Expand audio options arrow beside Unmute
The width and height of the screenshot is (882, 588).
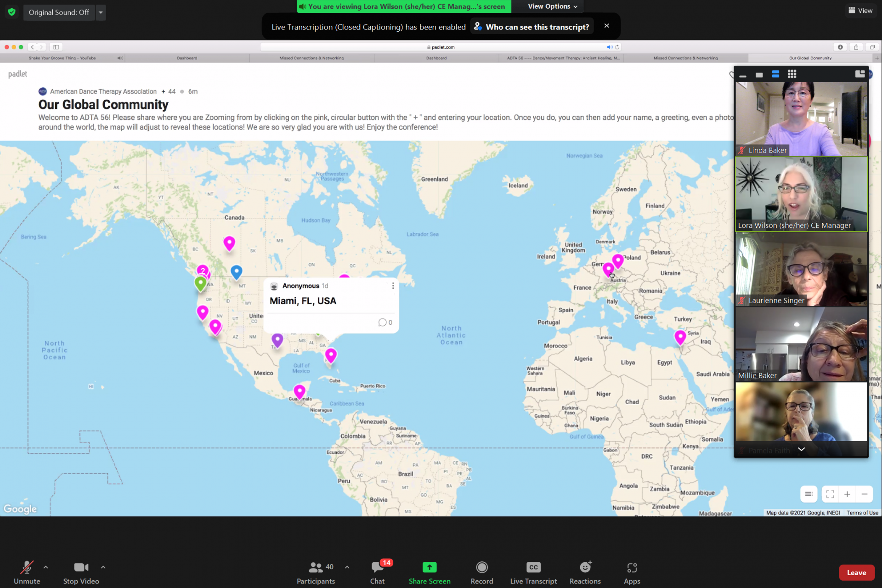(x=45, y=567)
